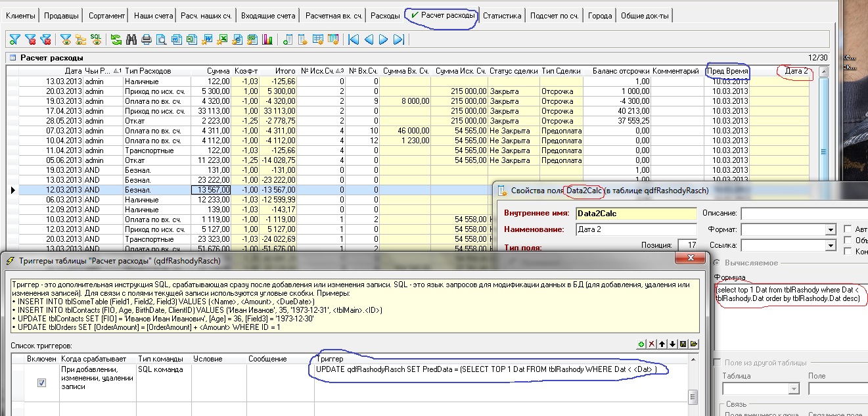This screenshot has height=416, width=868.
Task: Expand the 'Формат' dropdown
Action: [x=831, y=230]
